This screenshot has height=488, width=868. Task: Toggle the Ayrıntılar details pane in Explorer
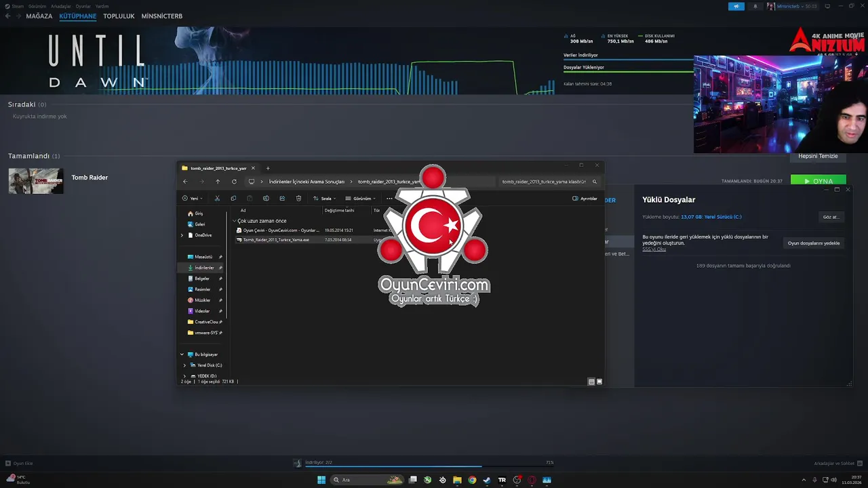pos(585,199)
